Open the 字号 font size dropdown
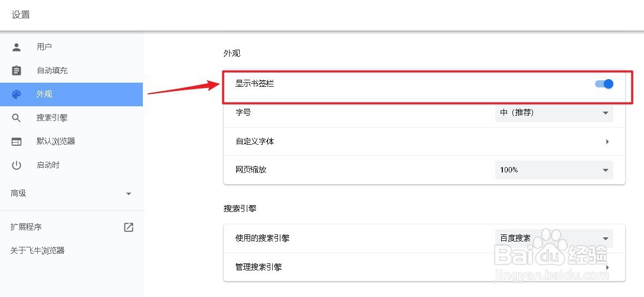 (x=554, y=112)
